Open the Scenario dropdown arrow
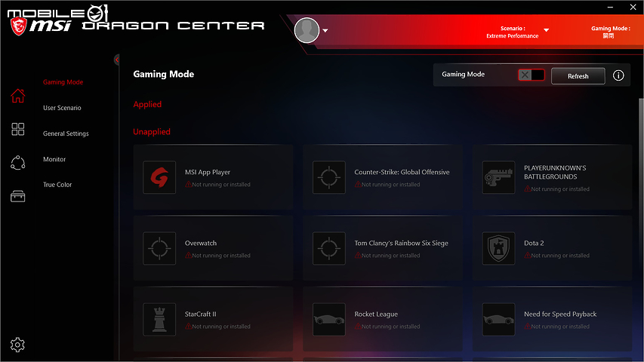 click(x=547, y=30)
